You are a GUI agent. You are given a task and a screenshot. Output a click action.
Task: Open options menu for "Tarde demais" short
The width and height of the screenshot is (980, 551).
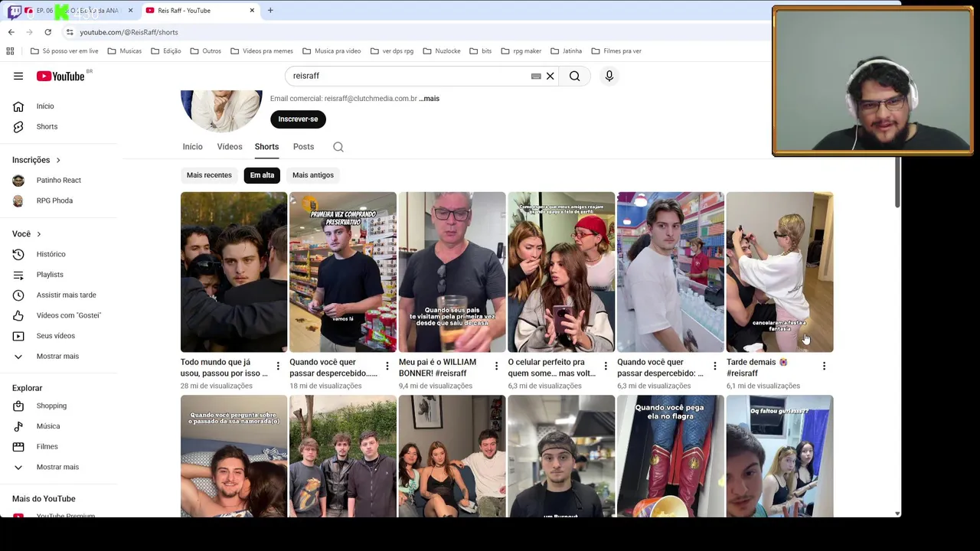(x=824, y=367)
